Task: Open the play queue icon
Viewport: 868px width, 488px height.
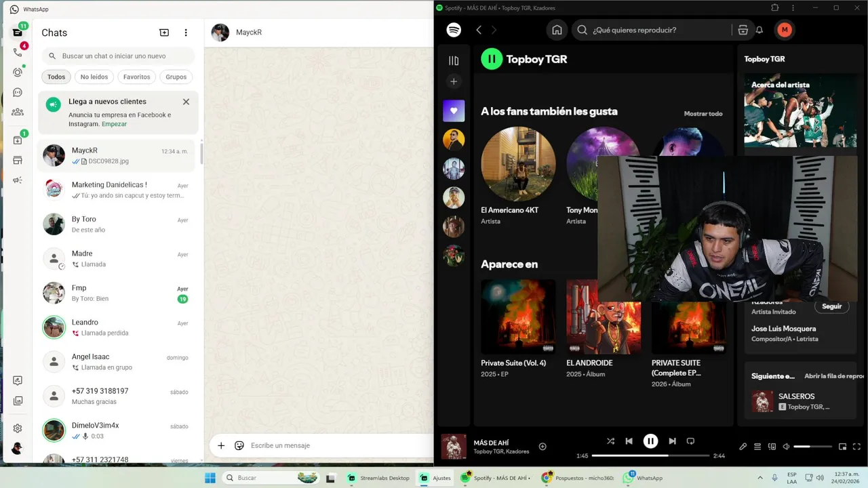Action: click(757, 447)
